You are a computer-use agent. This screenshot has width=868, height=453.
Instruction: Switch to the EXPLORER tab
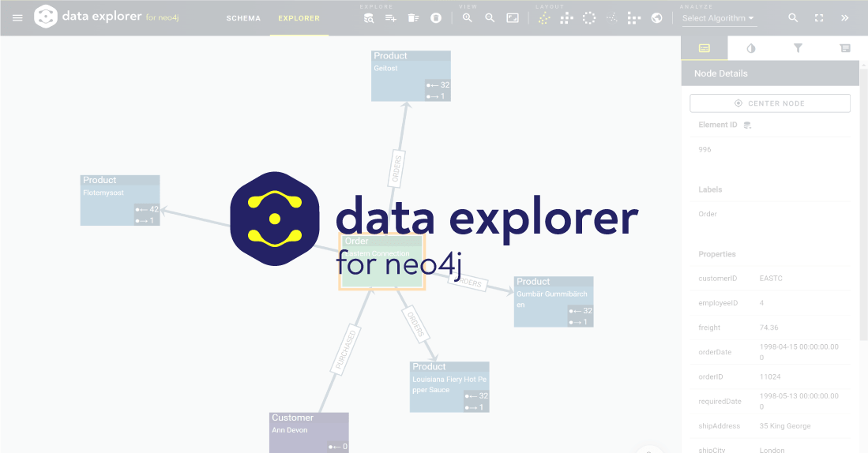(299, 18)
